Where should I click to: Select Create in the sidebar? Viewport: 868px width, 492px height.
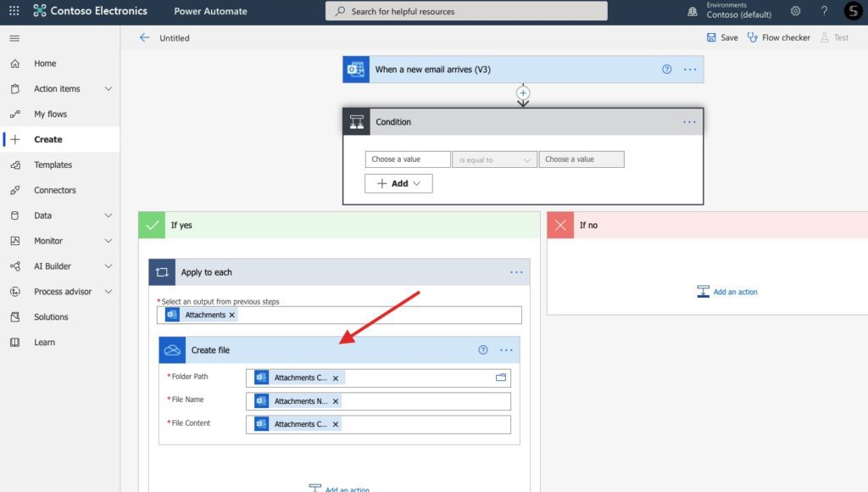pyautogui.click(x=60, y=140)
